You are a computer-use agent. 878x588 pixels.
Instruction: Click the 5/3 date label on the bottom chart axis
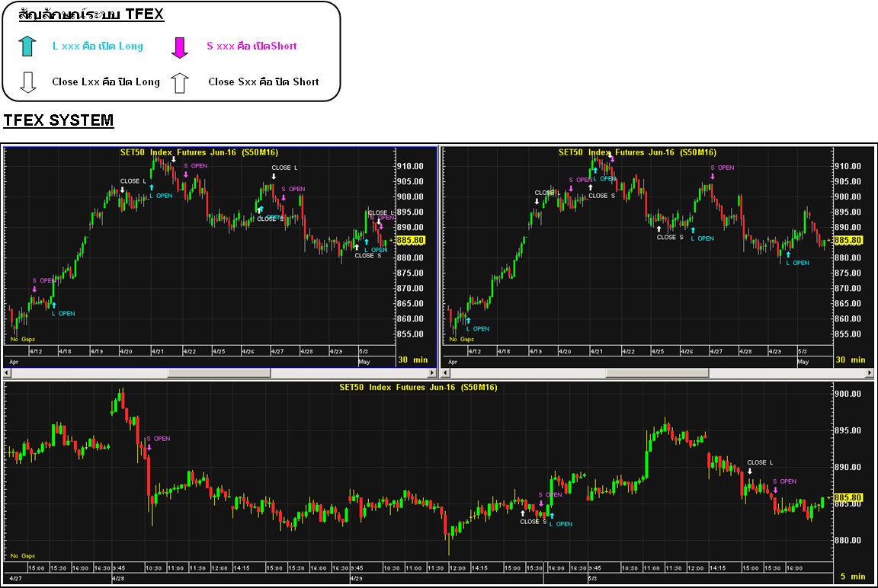(x=593, y=579)
